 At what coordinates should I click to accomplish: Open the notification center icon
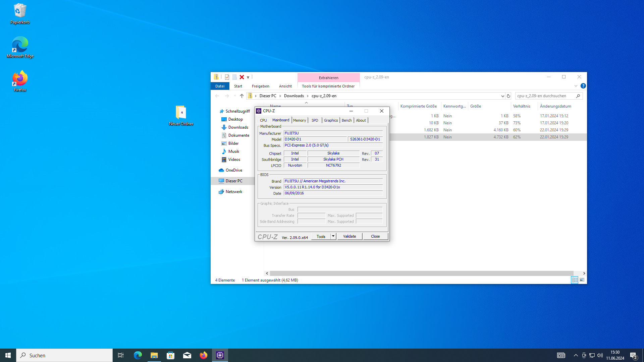click(633, 355)
